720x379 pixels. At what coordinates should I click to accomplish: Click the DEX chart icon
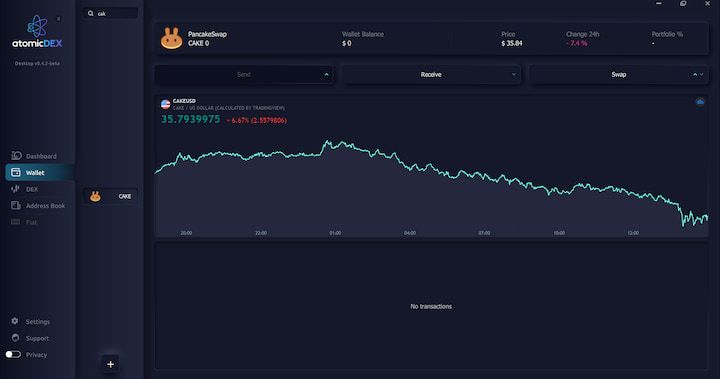tap(15, 189)
